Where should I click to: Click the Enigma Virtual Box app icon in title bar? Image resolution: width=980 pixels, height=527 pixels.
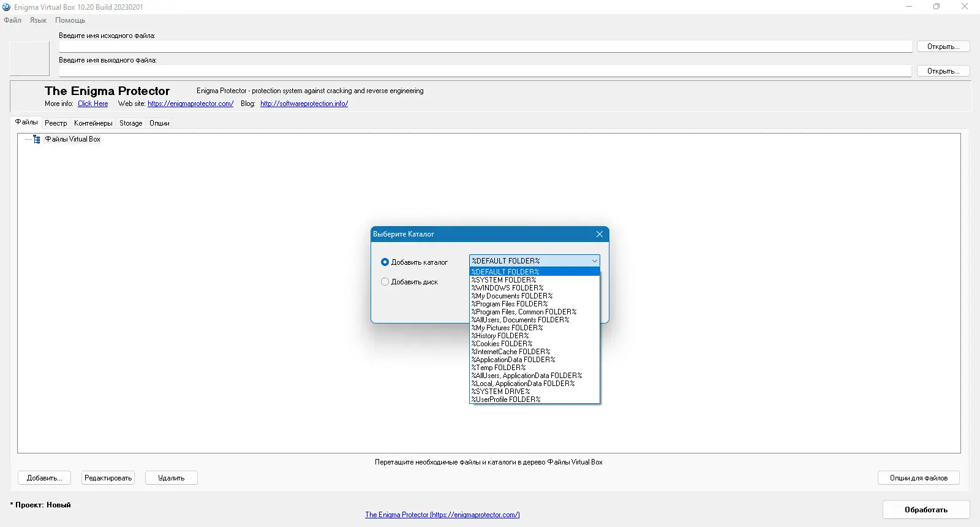(x=7, y=7)
